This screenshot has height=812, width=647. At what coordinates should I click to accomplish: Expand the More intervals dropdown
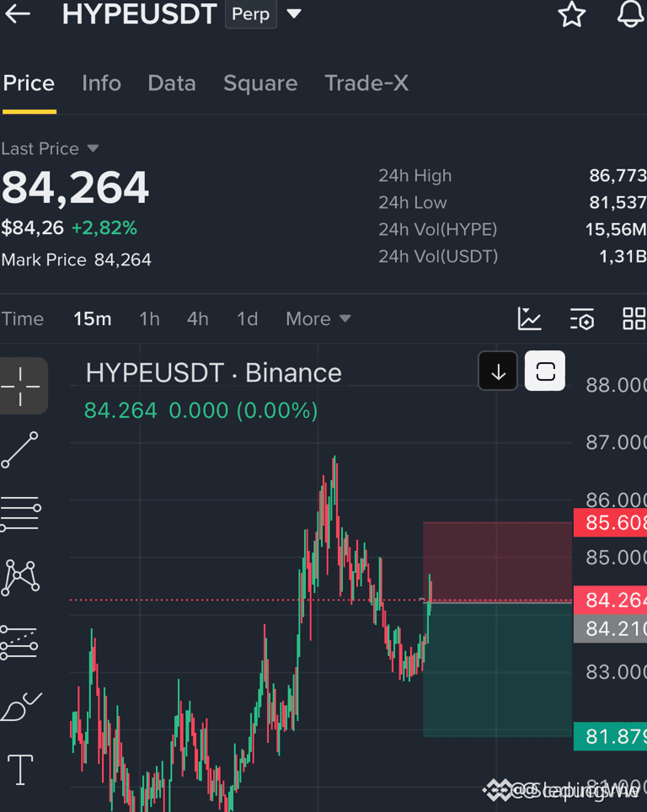point(318,319)
